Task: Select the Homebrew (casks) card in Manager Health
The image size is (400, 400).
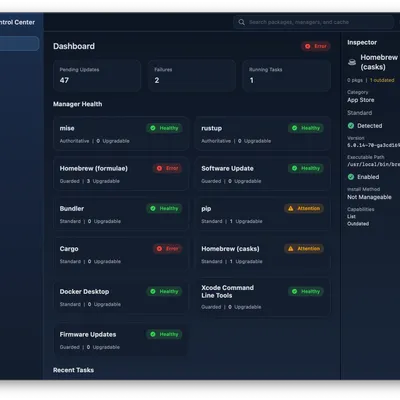Action: (x=263, y=254)
